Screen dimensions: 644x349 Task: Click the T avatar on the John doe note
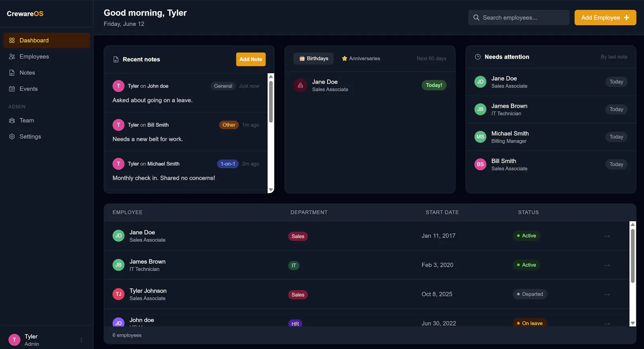[x=118, y=86]
